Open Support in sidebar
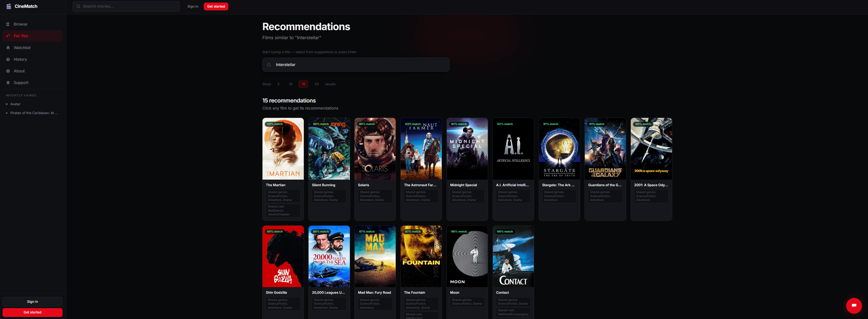 (x=32, y=82)
